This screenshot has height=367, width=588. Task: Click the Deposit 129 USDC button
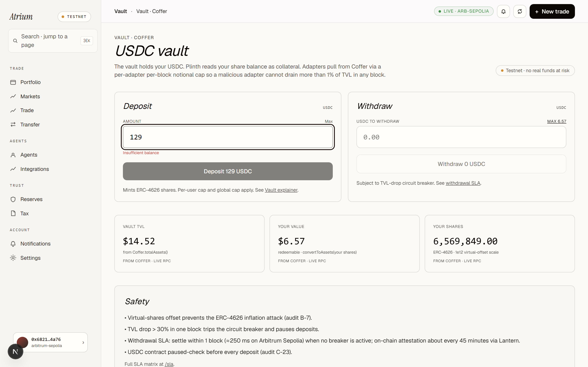click(228, 171)
